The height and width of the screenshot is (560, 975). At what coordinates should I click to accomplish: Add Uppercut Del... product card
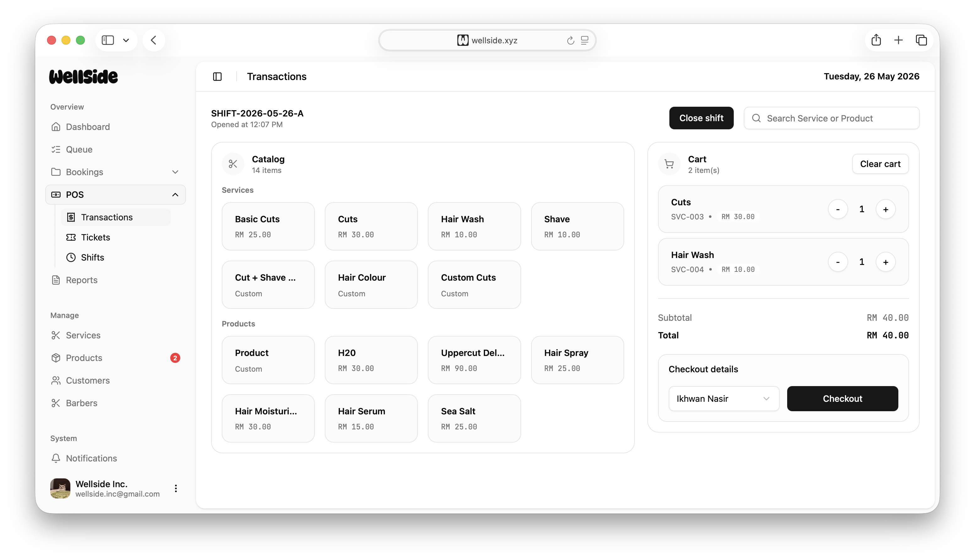[474, 360]
